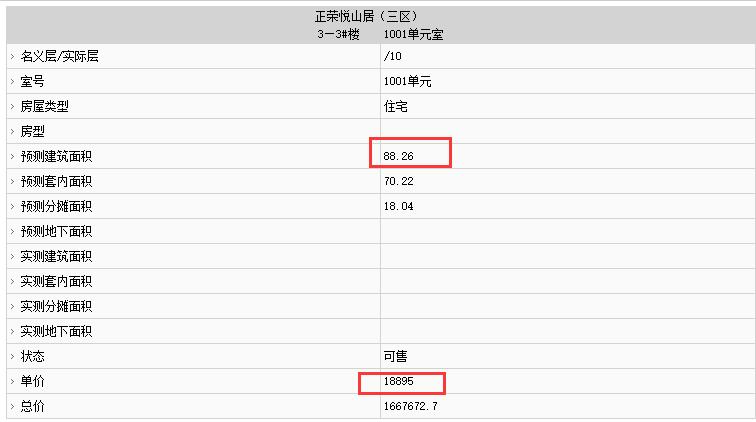The image size is (756, 422).
Task: Click the arrow marker beside 状态
Action: point(13,357)
